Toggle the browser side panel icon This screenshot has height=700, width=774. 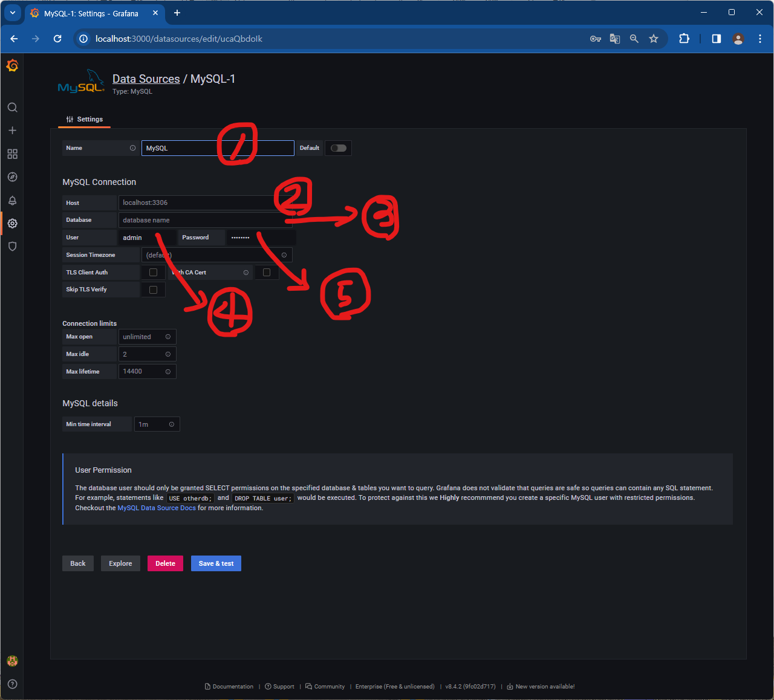717,39
